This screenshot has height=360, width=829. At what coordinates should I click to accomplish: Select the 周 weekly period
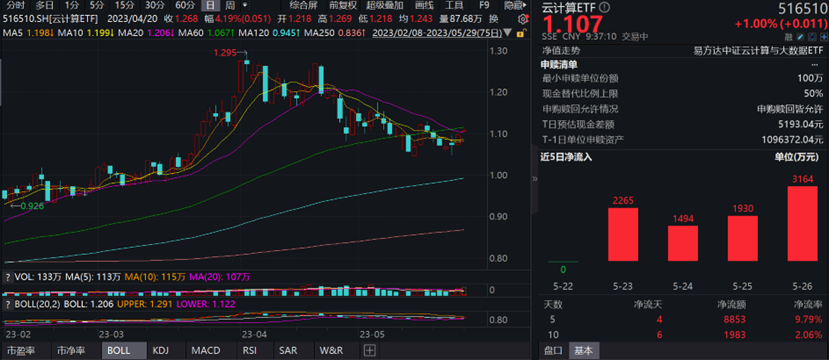[229, 6]
